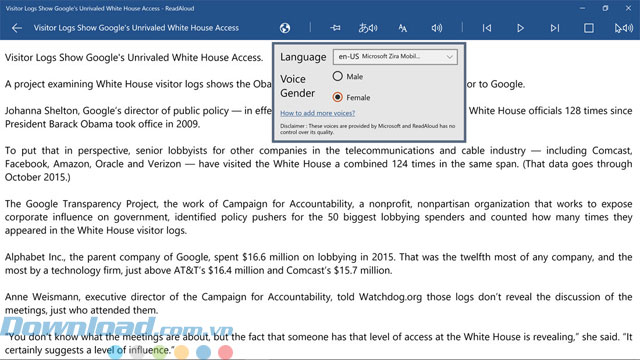
Task: Open the globe web page icon
Action: [x=285, y=28]
